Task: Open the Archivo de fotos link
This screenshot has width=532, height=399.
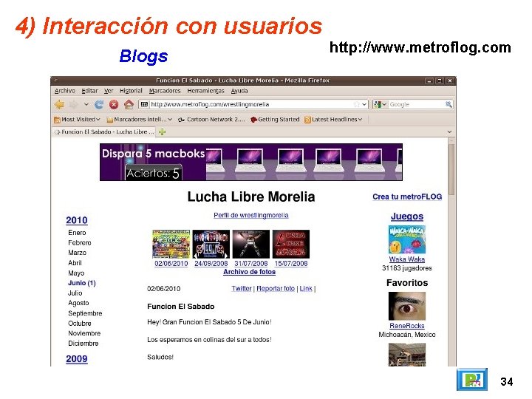Action: [x=250, y=272]
